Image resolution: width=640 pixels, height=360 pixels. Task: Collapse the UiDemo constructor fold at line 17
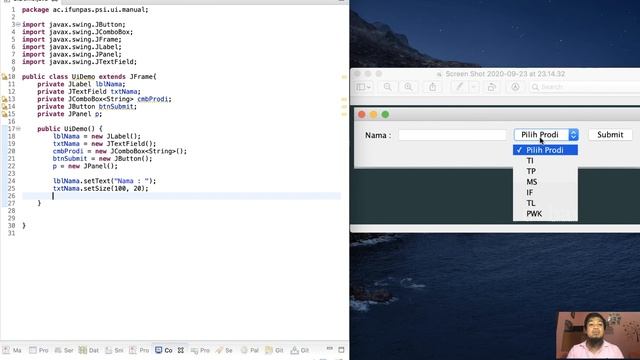point(18,129)
